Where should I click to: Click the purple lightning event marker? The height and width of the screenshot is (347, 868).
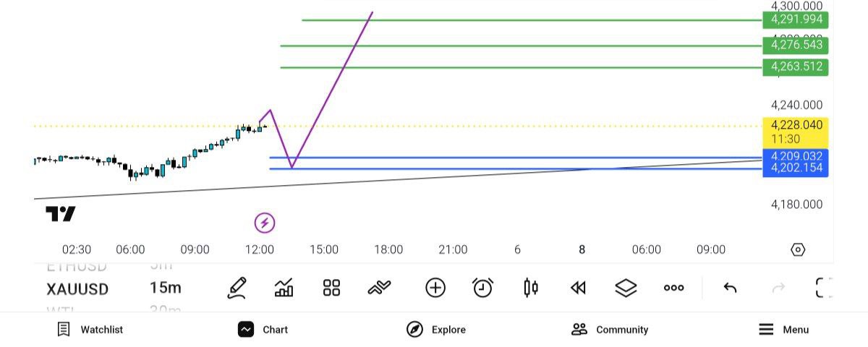click(265, 223)
